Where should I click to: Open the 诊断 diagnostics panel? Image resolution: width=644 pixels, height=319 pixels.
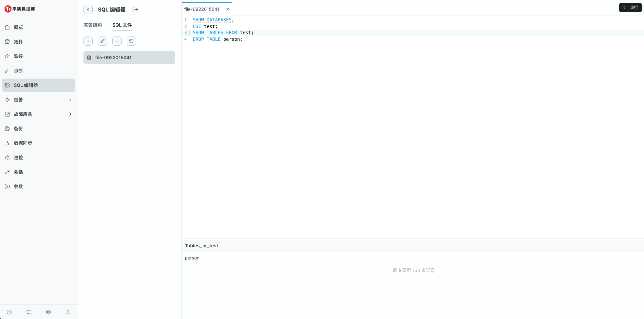(x=18, y=70)
